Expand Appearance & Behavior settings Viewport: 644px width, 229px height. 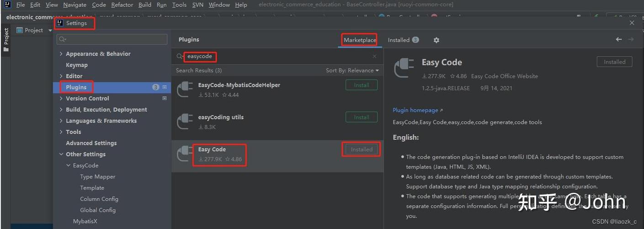point(61,54)
